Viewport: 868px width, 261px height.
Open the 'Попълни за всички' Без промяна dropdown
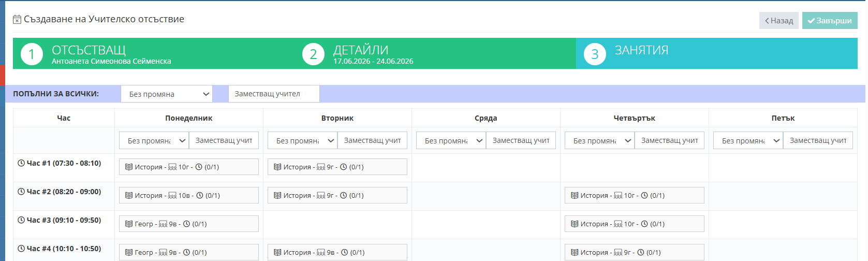(x=167, y=94)
